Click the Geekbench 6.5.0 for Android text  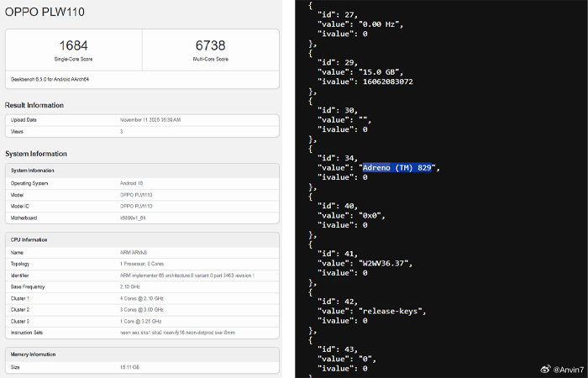click(51, 76)
